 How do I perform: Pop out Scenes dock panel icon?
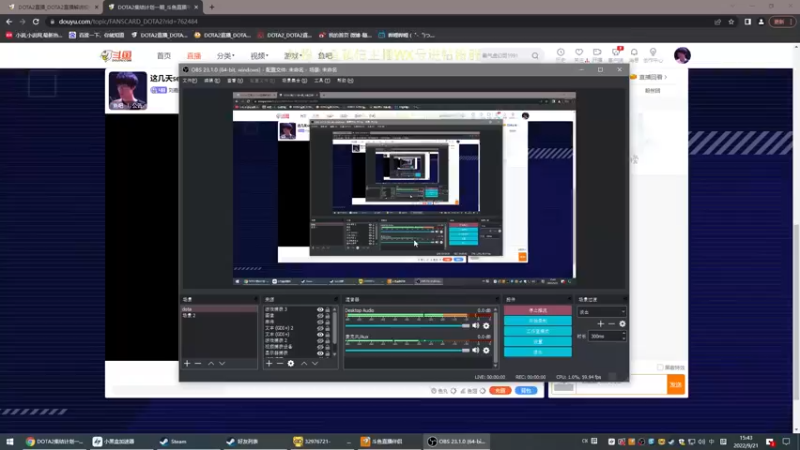256,299
